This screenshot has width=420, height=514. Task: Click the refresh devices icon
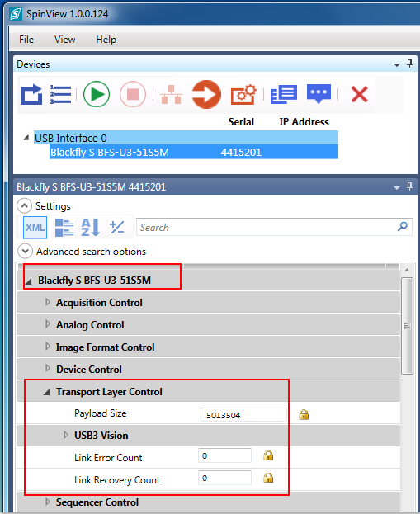(x=31, y=94)
